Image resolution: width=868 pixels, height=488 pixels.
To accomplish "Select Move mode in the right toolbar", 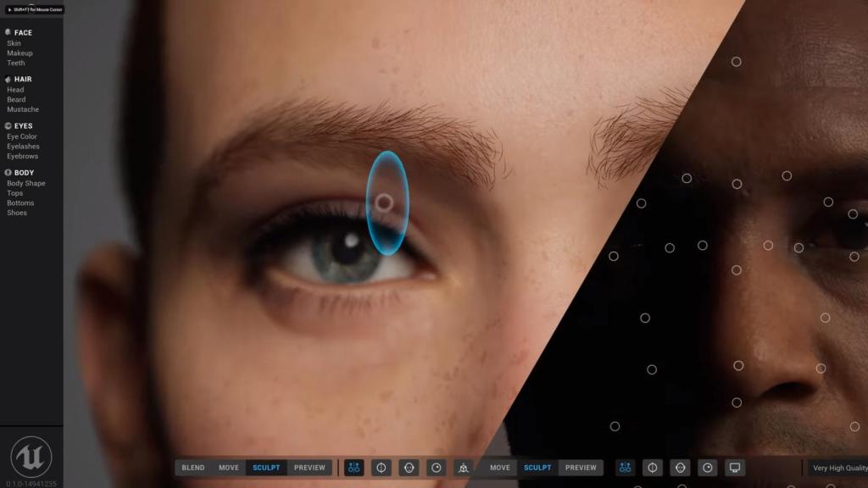I will pos(500,468).
